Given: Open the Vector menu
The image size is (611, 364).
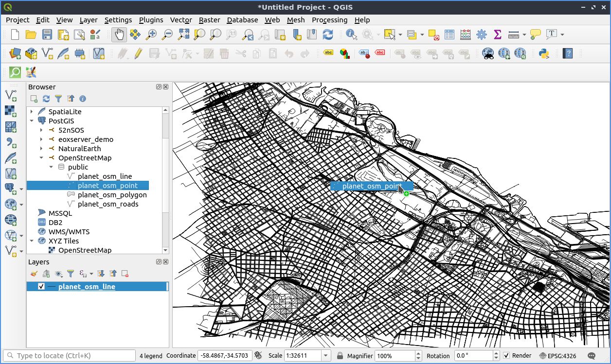Looking at the screenshot, I should pyautogui.click(x=181, y=20).
